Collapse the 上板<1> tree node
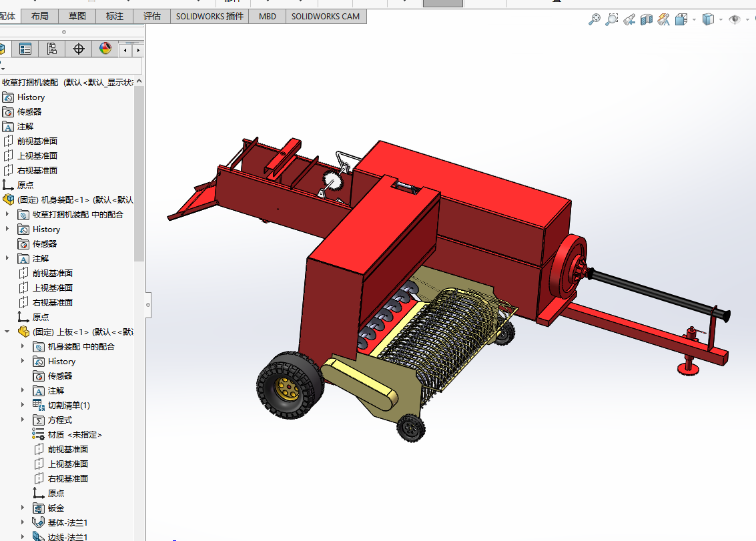The image size is (756, 541). (7, 332)
